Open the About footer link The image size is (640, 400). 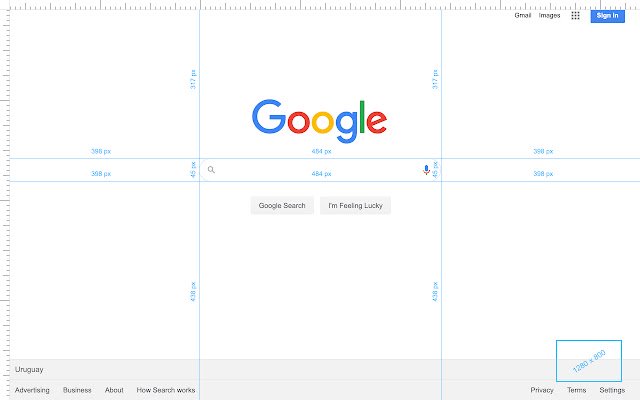pyautogui.click(x=114, y=390)
